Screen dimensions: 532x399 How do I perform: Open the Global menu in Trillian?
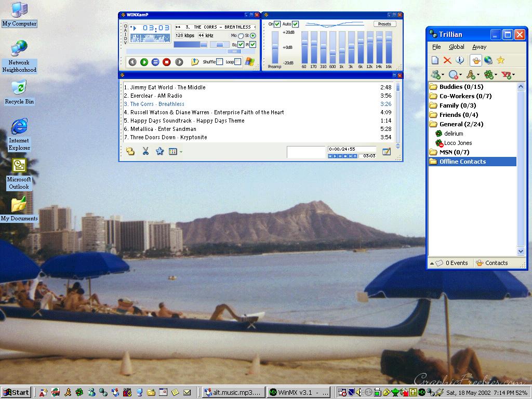pyautogui.click(x=456, y=47)
